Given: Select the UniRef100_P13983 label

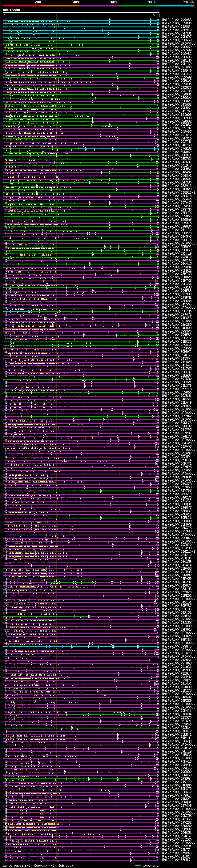Looking at the screenshot, I should pos(177,294).
